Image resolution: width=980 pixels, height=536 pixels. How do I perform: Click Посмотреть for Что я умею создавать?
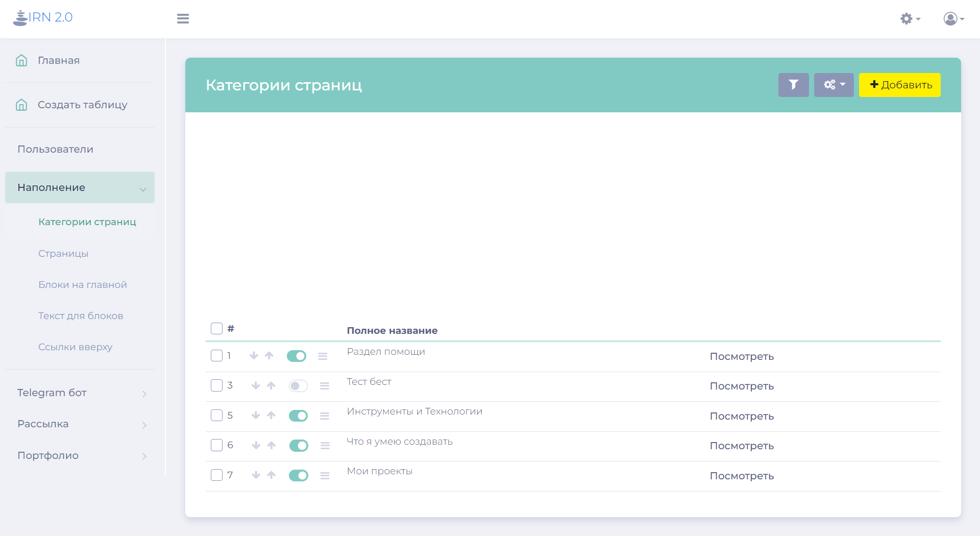coord(742,446)
